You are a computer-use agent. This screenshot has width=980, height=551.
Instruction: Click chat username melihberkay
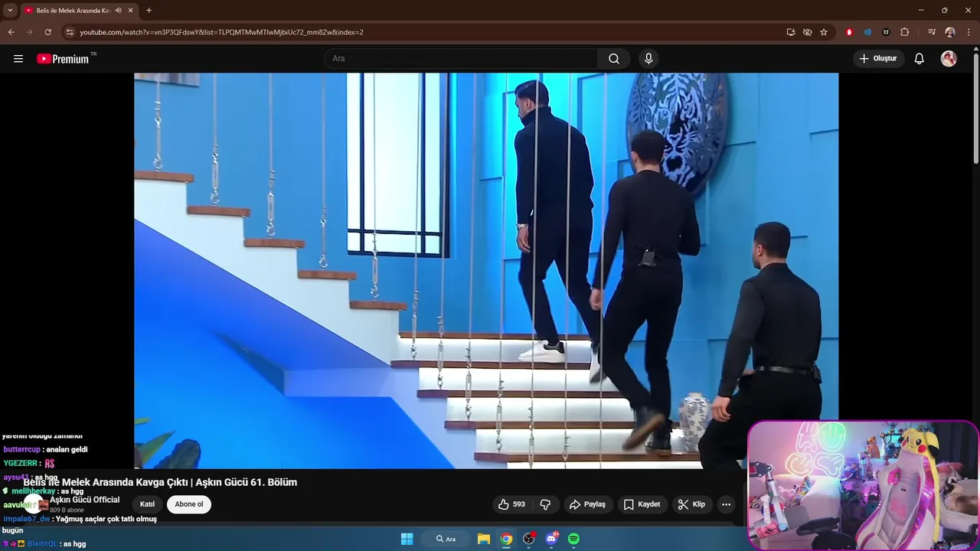tap(33, 491)
